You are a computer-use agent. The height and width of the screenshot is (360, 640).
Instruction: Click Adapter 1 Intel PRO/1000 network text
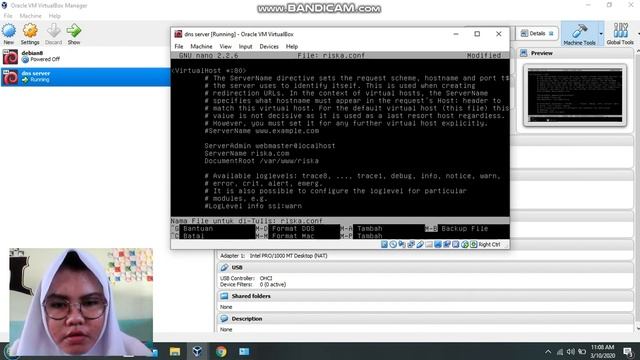pyautogui.click(x=273, y=256)
